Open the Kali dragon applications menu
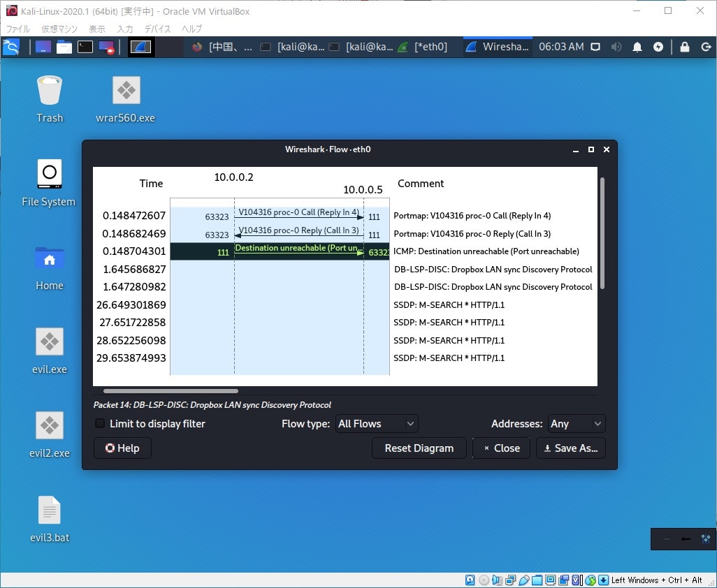717x588 pixels. click(11, 47)
